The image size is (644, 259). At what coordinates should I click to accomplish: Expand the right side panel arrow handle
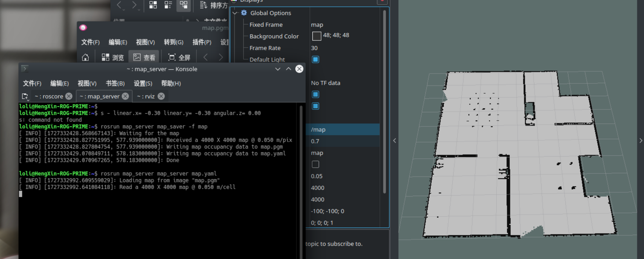click(641, 141)
